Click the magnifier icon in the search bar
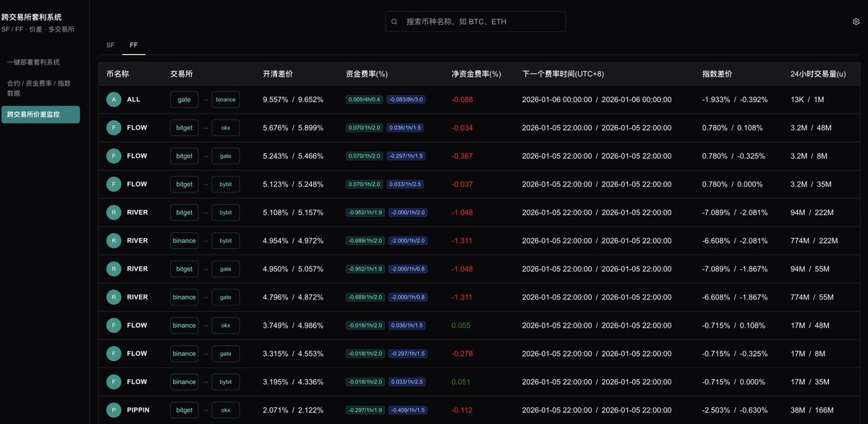The image size is (868, 424). (394, 22)
